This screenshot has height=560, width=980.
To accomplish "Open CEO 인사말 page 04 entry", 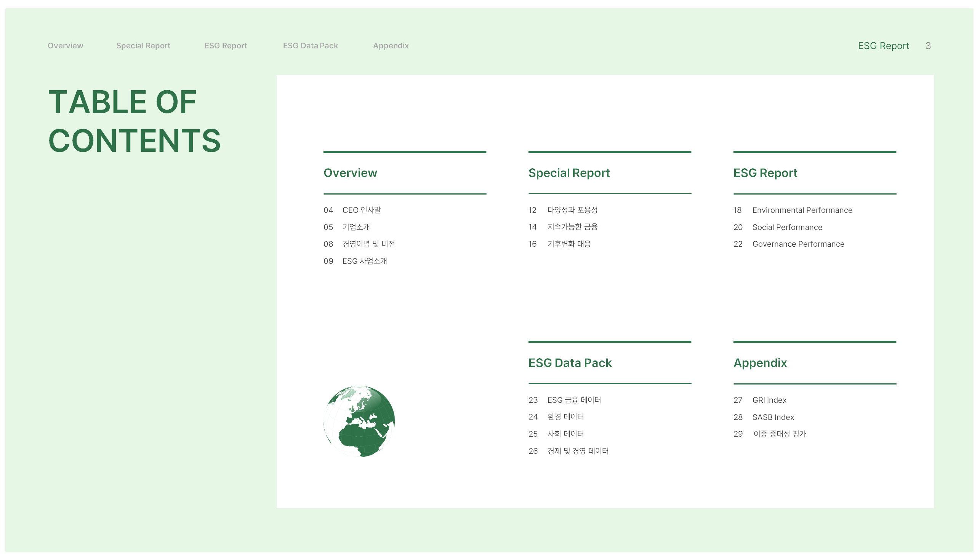I will [x=361, y=210].
